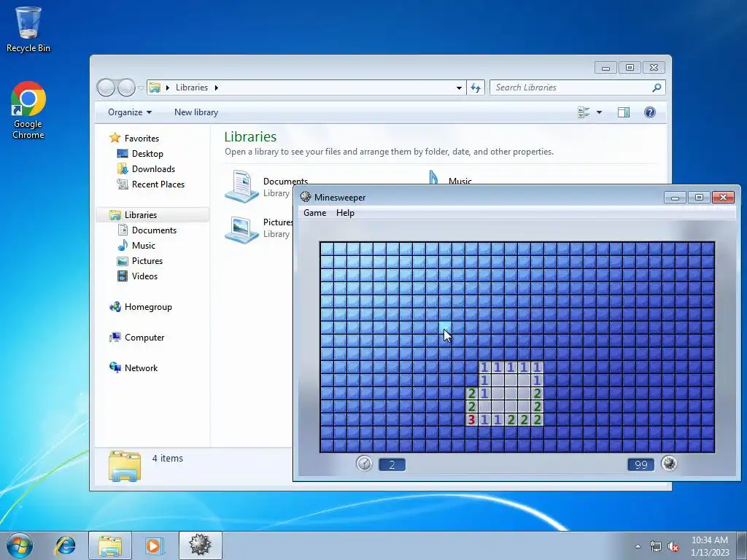747x560 pixels.
Task: Click the arrow before Libraries in address bar
Action: point(167,87)
